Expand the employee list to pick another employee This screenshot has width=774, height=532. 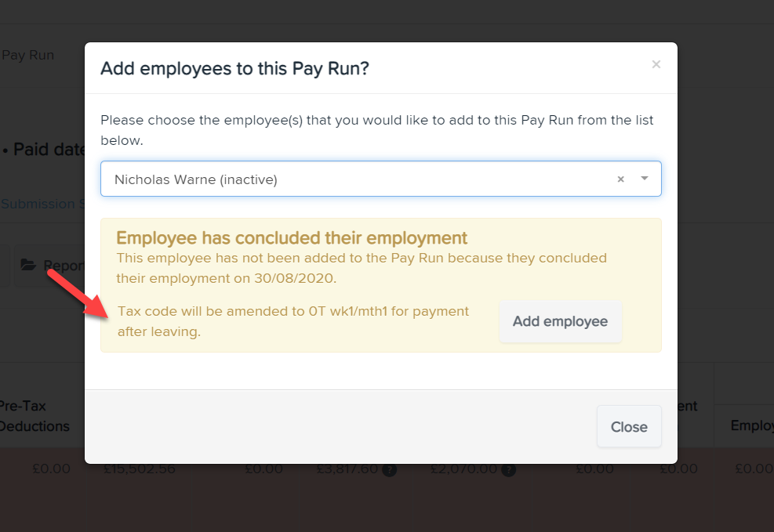tap(644, 179)
